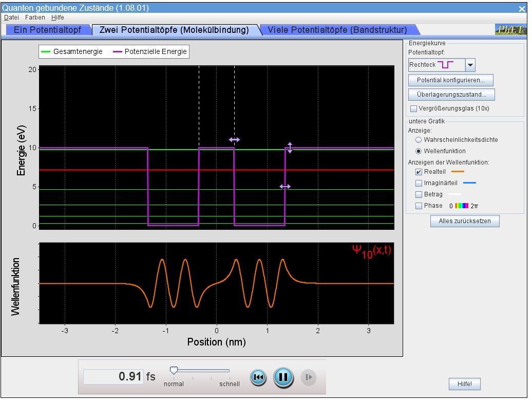Uncheck the Realteil checkbox

click(x=419, y=172)
